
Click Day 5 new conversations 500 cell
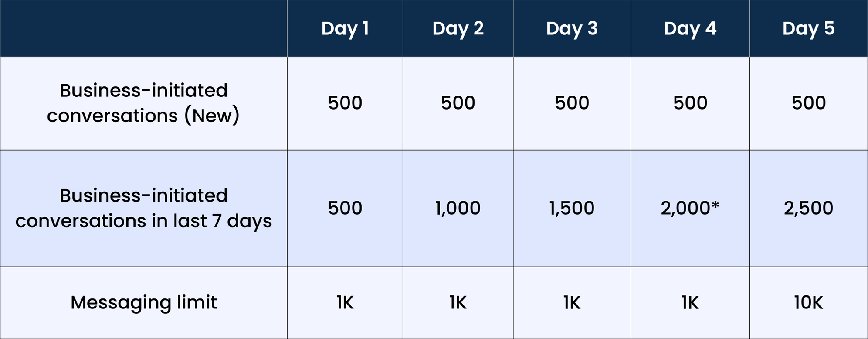(x=809, y=103)
